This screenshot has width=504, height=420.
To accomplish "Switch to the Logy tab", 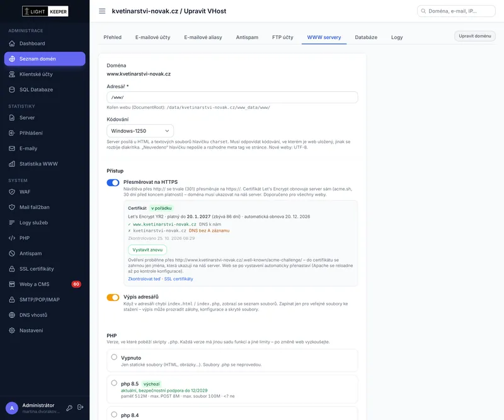I will click(397, 37).
